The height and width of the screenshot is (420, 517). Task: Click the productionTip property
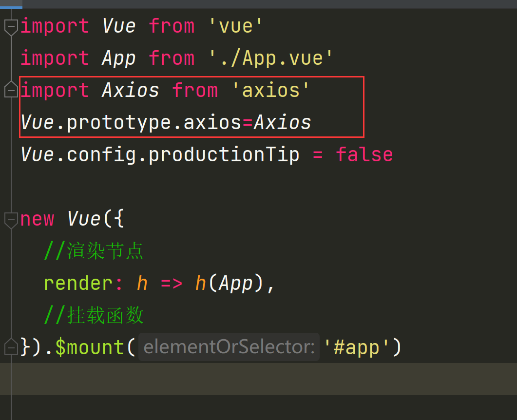click(x=224, y=155)
